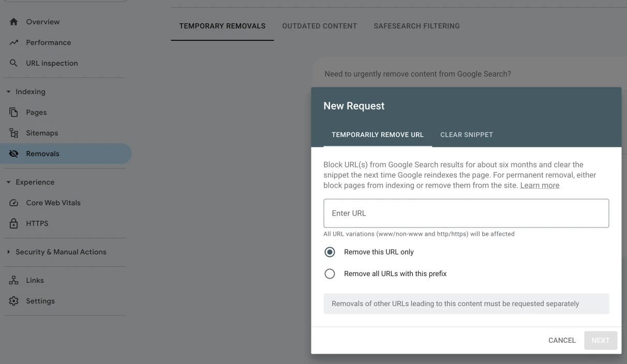The width and height of the screenshot is (627, 364).
Task: Open Pages label in the sidebar
Action: (36, 112)
